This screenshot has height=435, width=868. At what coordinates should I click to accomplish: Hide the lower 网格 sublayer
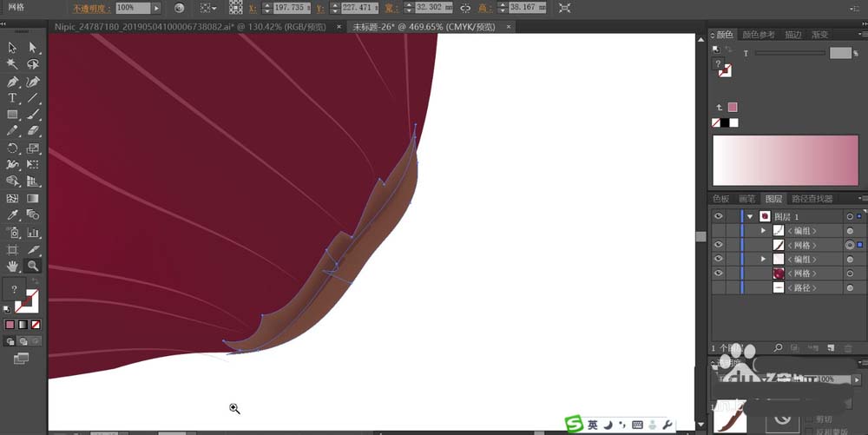pyautogui.click(x=719, y=274)
